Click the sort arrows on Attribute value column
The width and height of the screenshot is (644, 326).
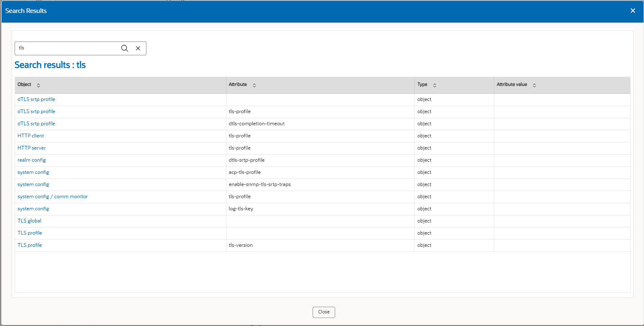(x=534, y=85)
